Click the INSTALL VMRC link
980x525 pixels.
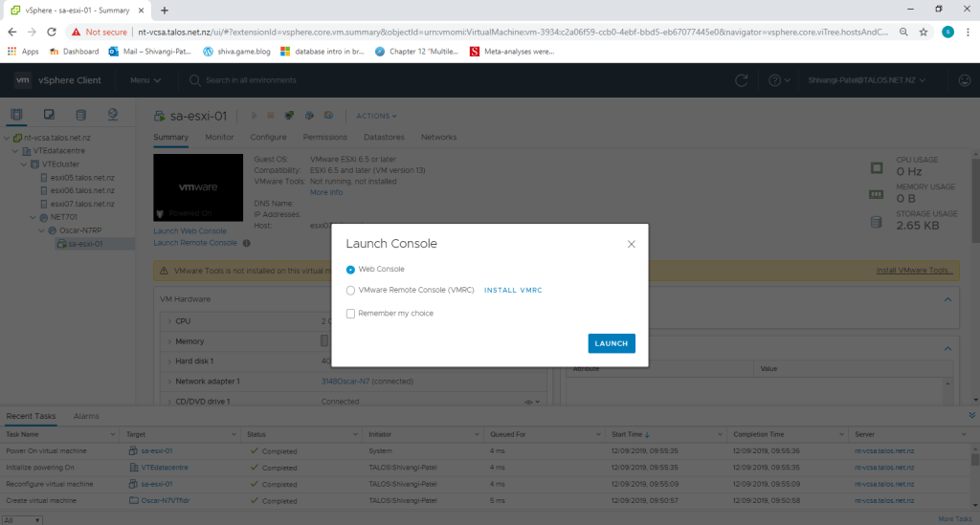coord(512,290)
